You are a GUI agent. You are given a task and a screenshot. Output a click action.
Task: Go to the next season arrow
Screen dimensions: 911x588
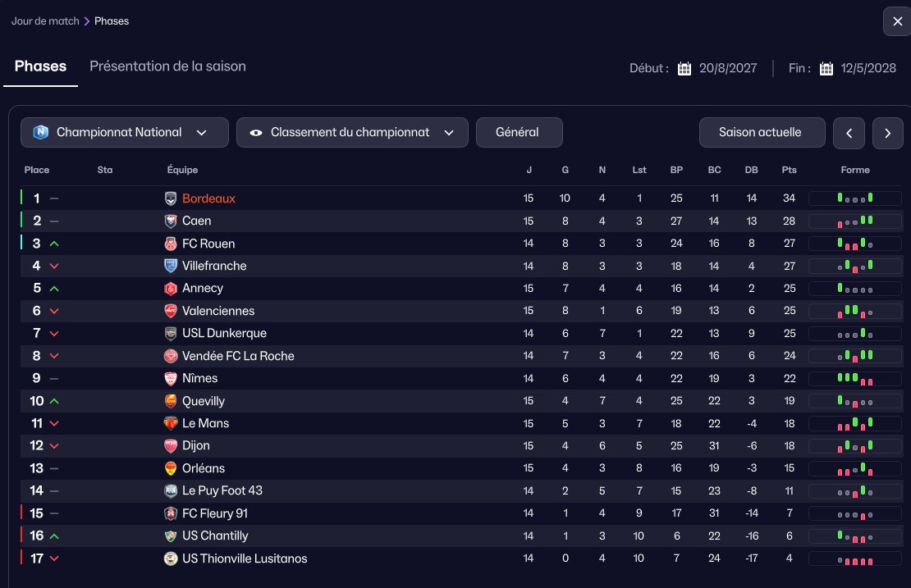pos(887,133)
